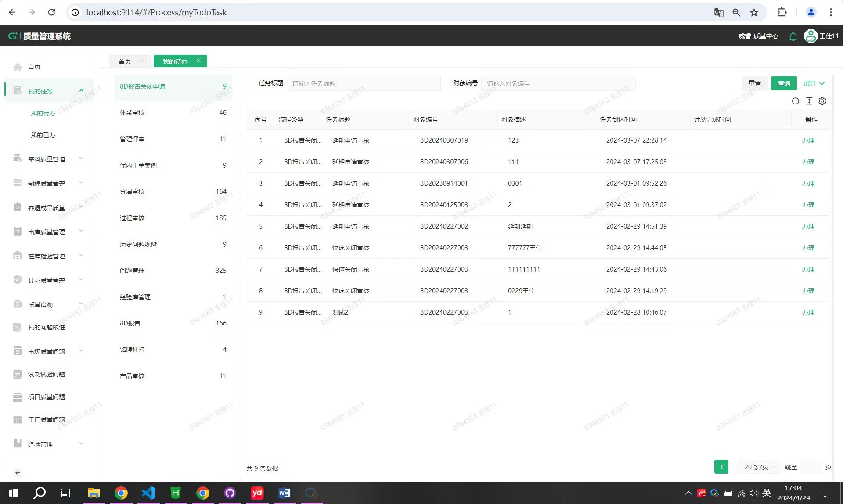Click the table refresh icon
Viewport: 843px width, 504px height.
tap(796, 101)
